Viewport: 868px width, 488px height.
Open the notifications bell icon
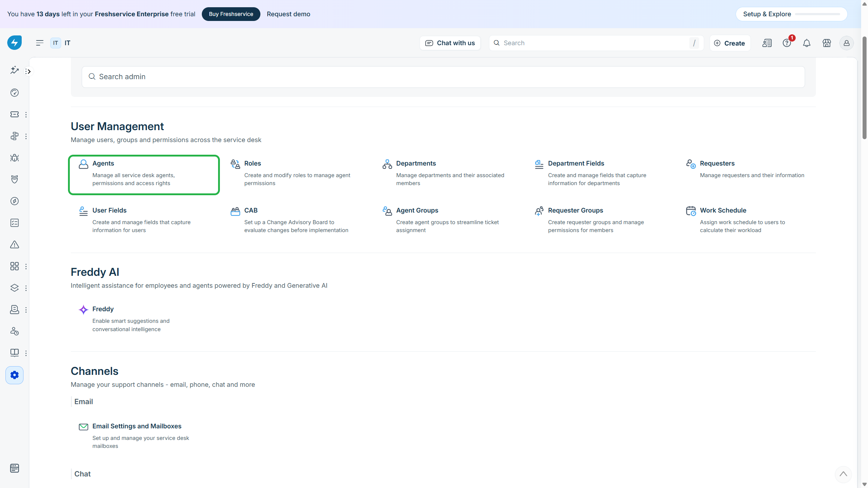[807, 43]
